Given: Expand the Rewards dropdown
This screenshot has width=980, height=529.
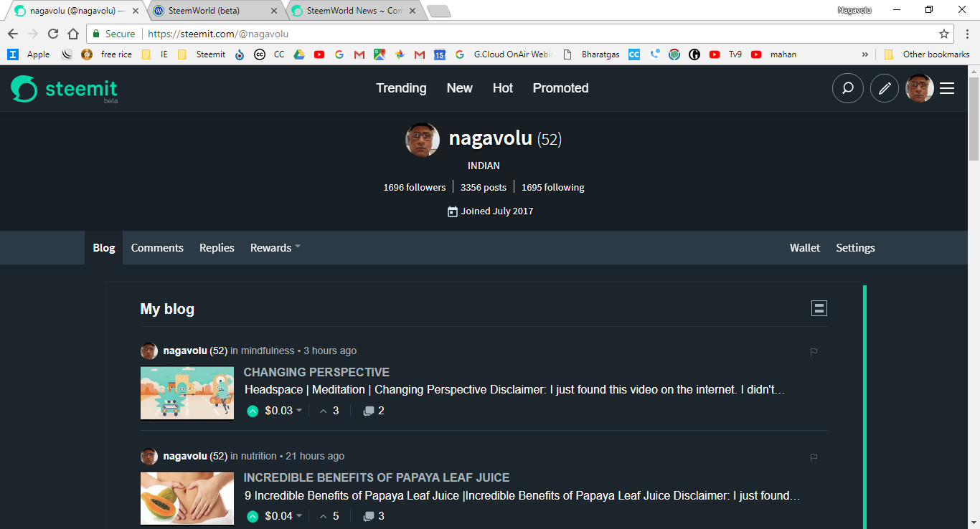Looking at the screenshot, I should pos(275,248).
